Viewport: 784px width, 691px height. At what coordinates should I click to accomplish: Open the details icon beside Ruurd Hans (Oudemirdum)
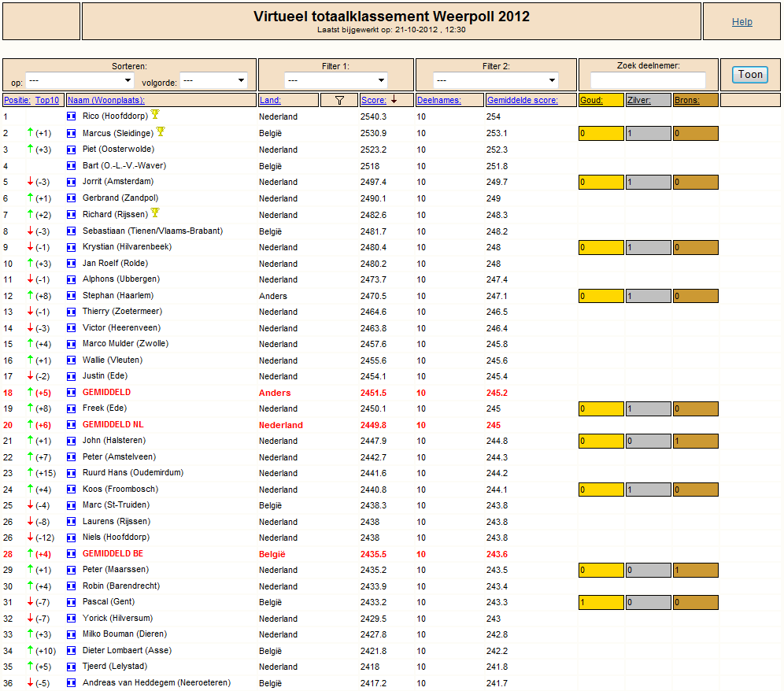[71, 473]
